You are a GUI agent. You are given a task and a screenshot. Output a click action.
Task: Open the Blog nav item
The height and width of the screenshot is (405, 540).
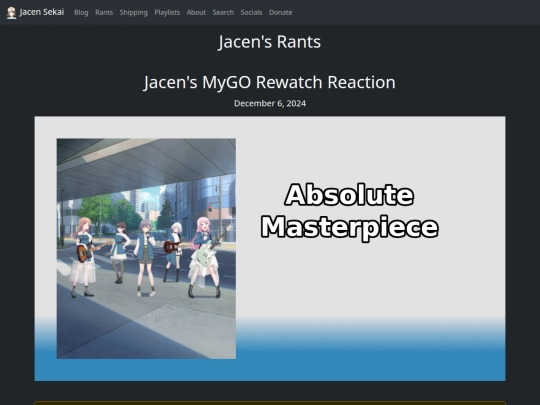[x=81, y=12]
